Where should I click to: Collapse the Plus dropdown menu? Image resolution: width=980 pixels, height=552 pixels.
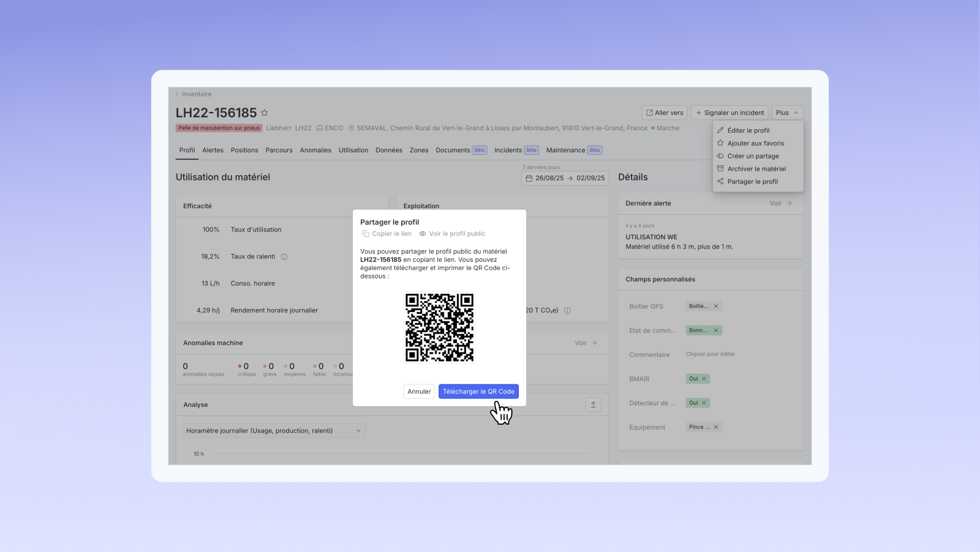[x=787, y=113]
